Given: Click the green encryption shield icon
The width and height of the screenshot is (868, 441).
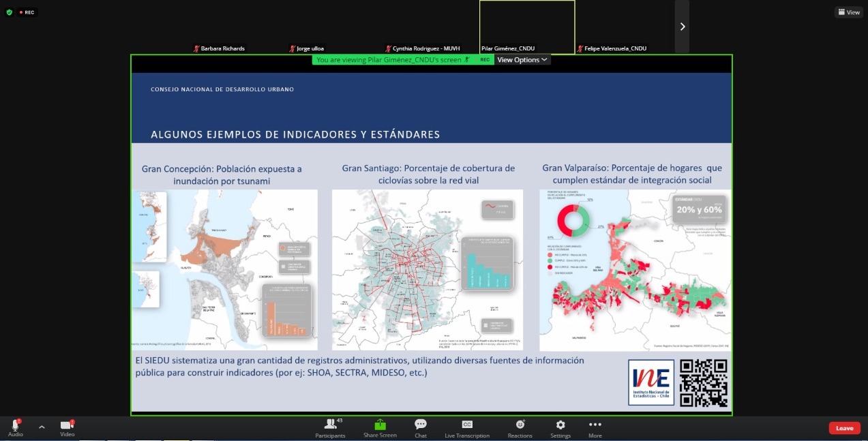Looking at the screenshot, I should pos(9,12).
